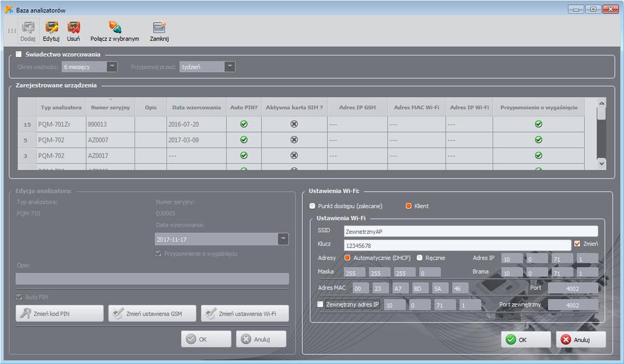Open Przypomnij przed tydzień dropdown
The width and height of the screenshot is (624, 364).
(x=230, y=66)
